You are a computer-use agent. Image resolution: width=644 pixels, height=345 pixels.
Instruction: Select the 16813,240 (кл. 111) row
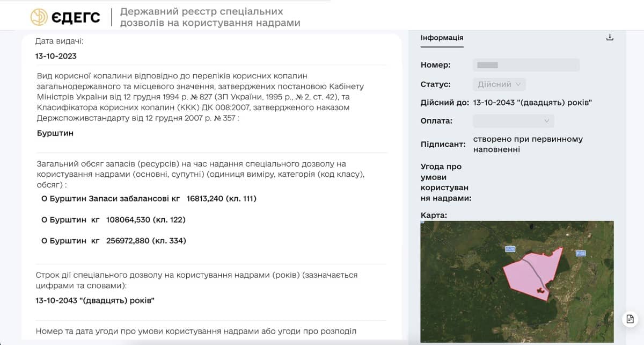tap(149, 199)
